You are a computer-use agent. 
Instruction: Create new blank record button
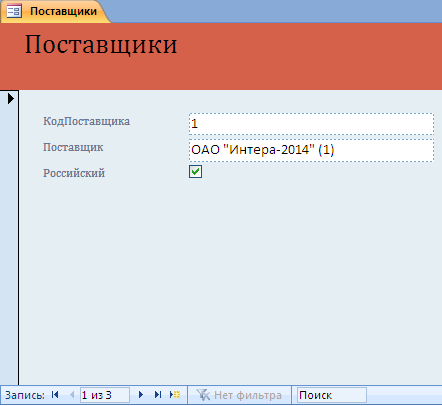[x=175, y=395]
